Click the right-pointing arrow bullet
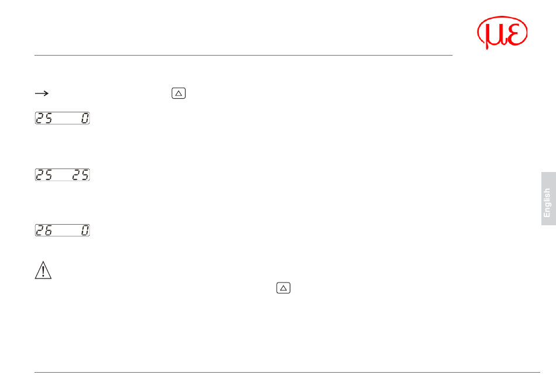 pyautogui.click(x=42, y=93)
